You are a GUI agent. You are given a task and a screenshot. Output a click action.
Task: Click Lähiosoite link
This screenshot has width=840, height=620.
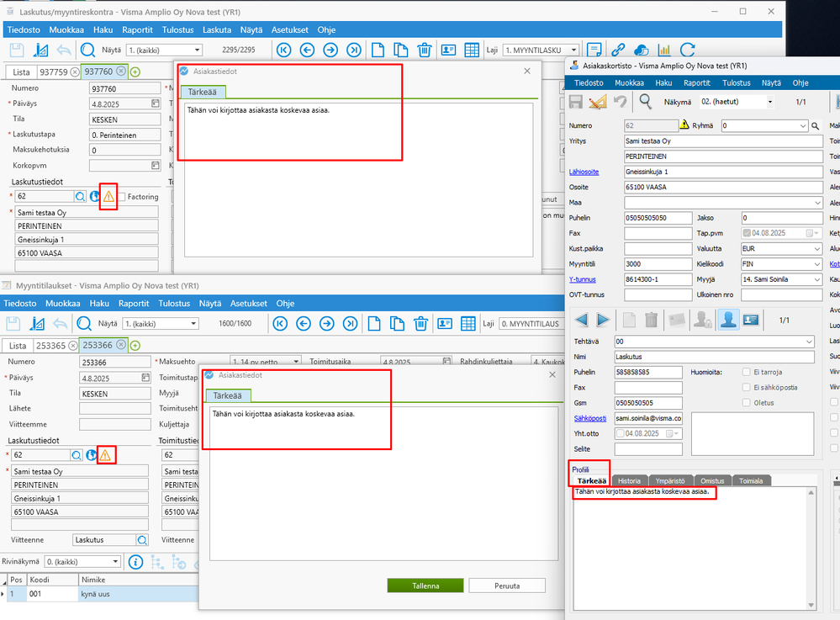pos(584,172)
